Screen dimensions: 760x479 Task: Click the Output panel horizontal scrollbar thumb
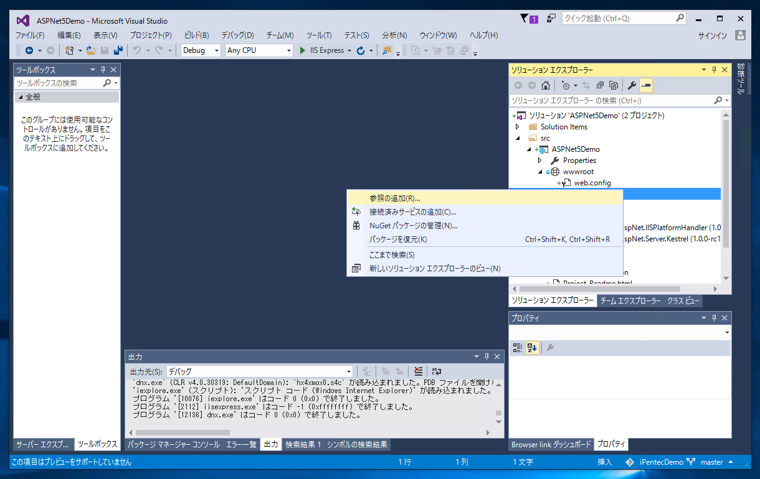pyautogui.click(x=183, y=432)
